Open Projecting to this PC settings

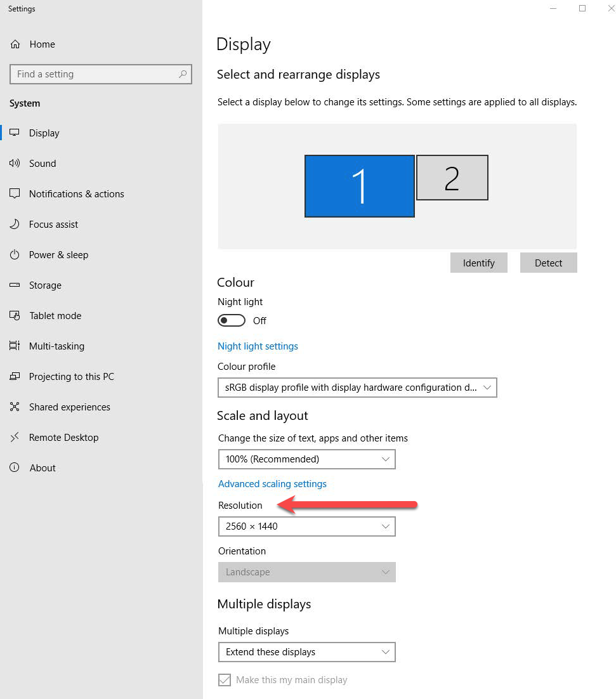click(71, 376)
